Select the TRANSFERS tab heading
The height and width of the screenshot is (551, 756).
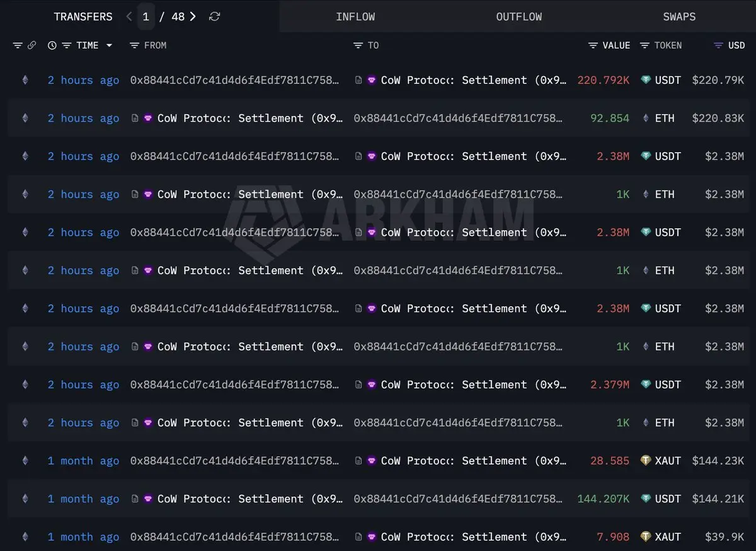click(83, 16)
